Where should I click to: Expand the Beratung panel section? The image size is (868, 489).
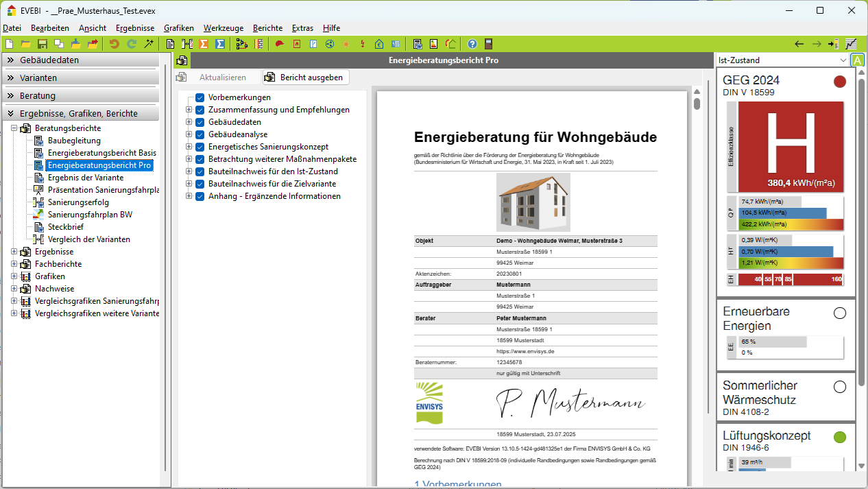[x=80, y=95]
